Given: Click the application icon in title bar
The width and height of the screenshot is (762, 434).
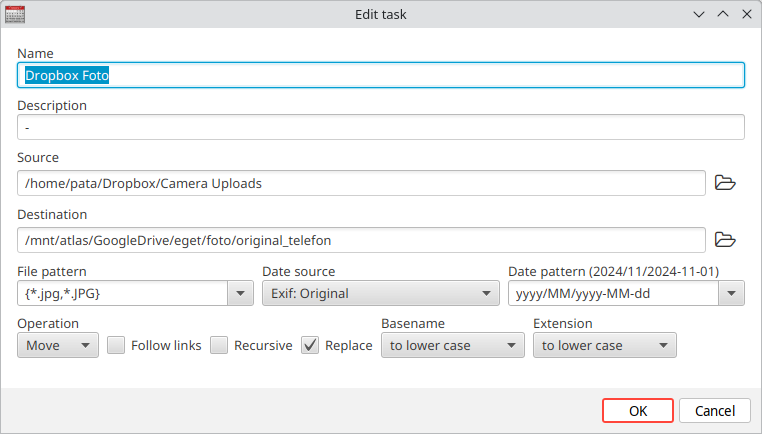Looking at the screenshot, I should pyautogui.click(x=14, y=14).
